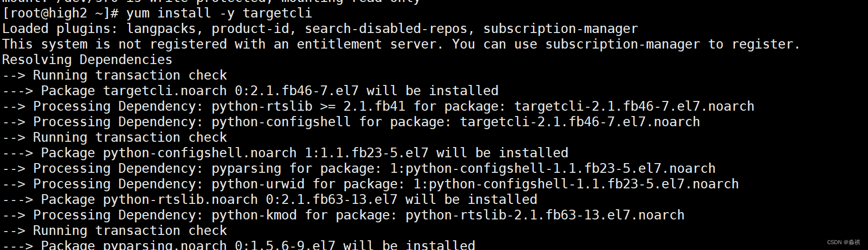Screen dimensions: 868x250
Task: Click Package targetcli.noarch text
Action: click(x=133, y=91)
